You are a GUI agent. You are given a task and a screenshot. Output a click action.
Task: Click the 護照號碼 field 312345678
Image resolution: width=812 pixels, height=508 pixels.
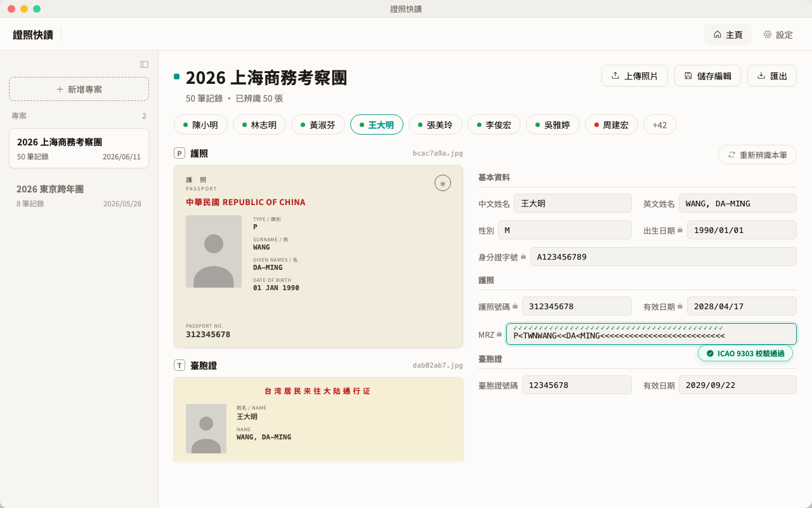pyautogui.click(x=577, y=306)
